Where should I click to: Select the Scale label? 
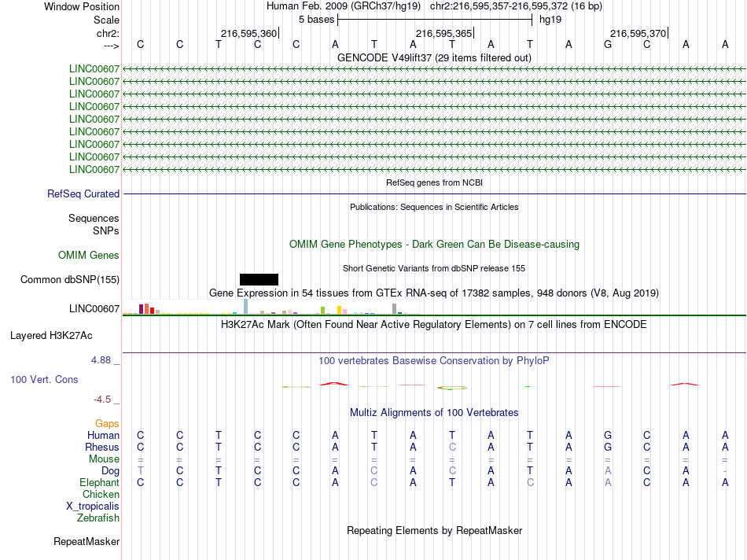[x=106, y=20]
